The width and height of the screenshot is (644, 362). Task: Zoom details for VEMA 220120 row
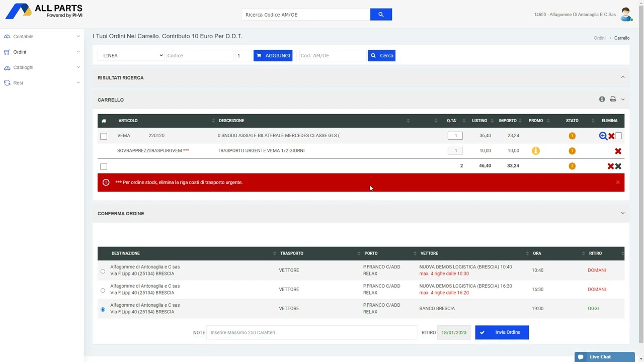pos(603,136)
